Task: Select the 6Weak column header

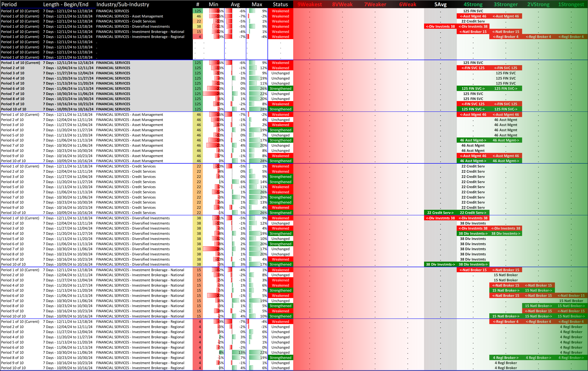Action: 407,4
